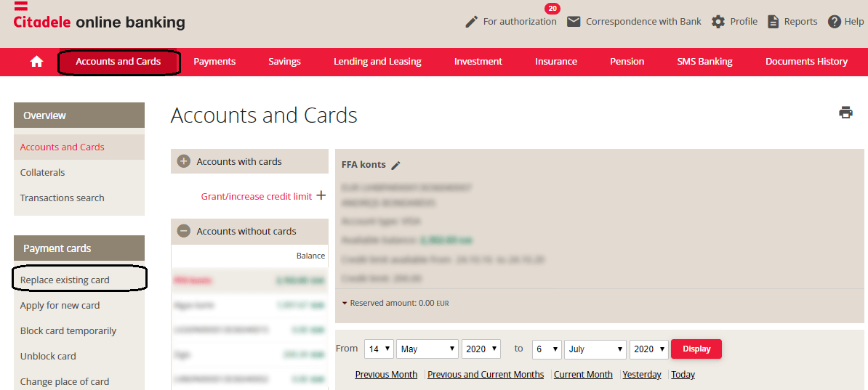The height and width of the screenshot is (390, 868).
Task: Open the From day dropdown showing 14
Action: coord(379,349)
